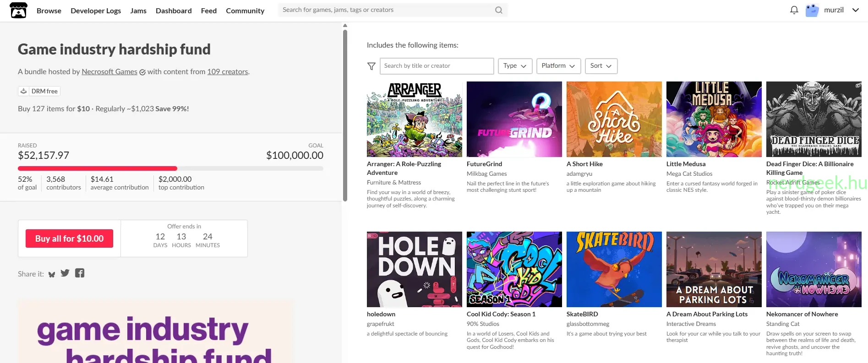Share the bundle on Bluesky

pyautogui.click(x=52, y=274)
